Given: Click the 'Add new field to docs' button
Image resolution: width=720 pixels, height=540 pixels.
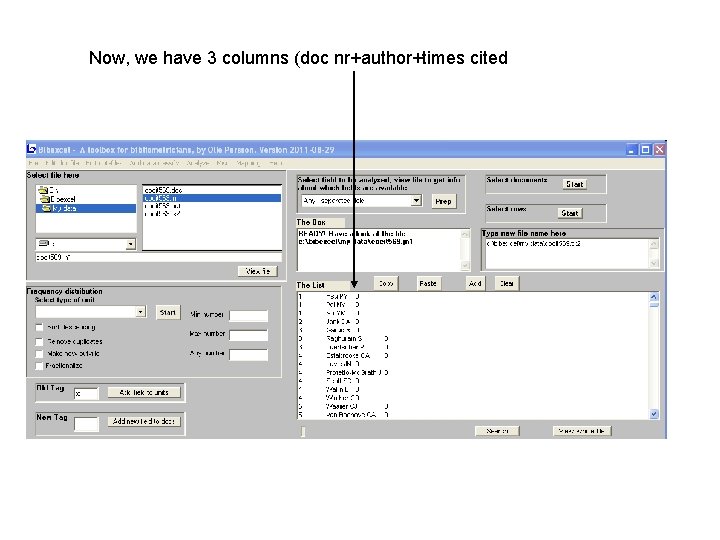Looking at the screenshot, I should click(144, 421).
